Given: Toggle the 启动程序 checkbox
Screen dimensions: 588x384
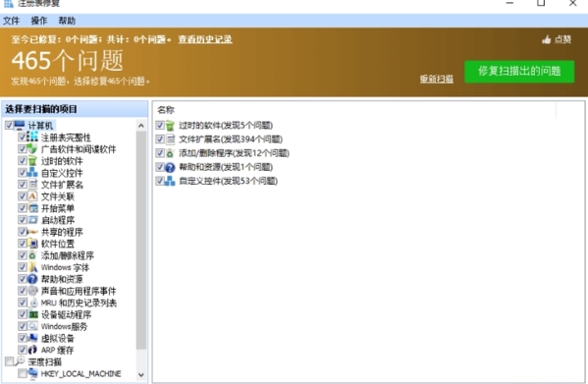Looking at the screenshot, I should coord(23,220).
